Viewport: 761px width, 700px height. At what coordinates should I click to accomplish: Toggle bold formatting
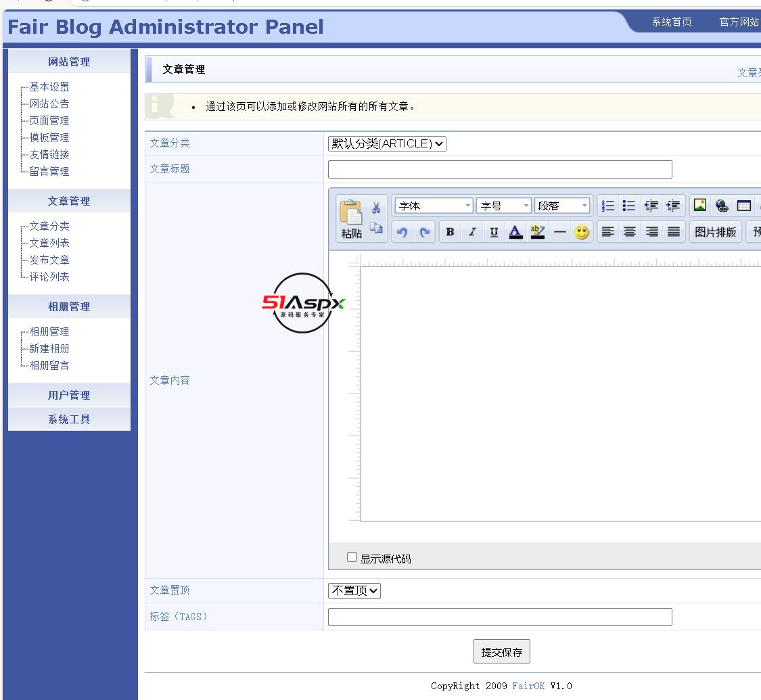pos(450,232)
